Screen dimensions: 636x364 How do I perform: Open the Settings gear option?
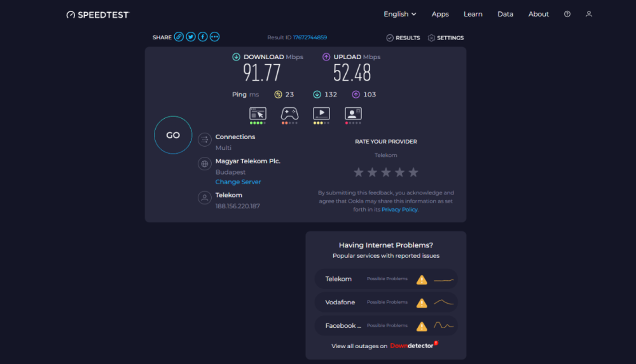click(x=446, y=37)
